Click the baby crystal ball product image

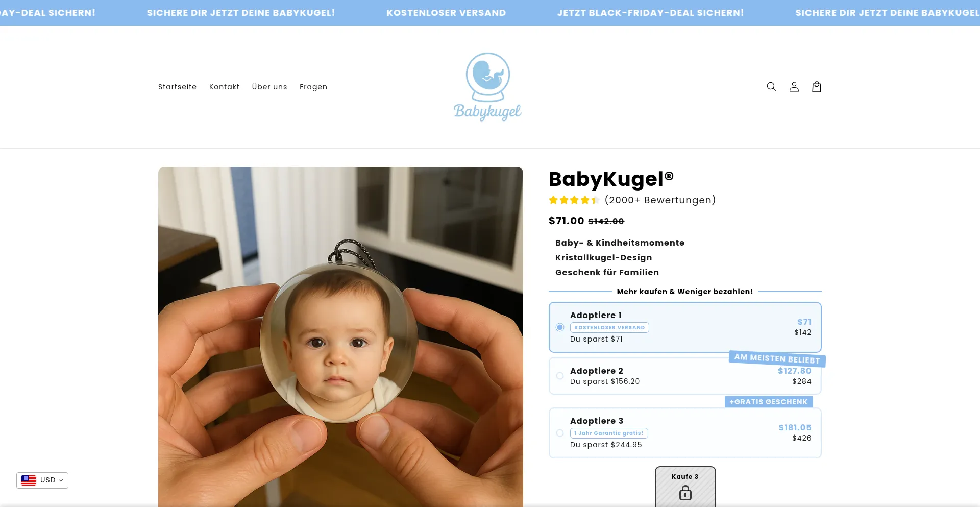(340, 337)
